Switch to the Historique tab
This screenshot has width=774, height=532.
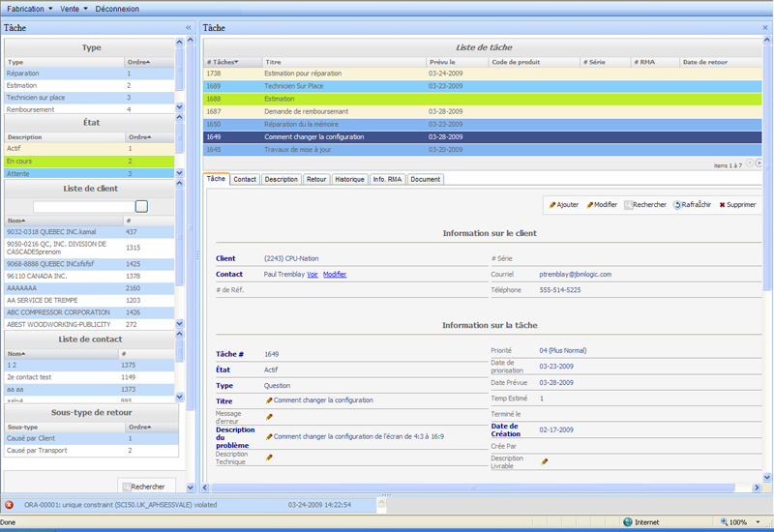349,179
